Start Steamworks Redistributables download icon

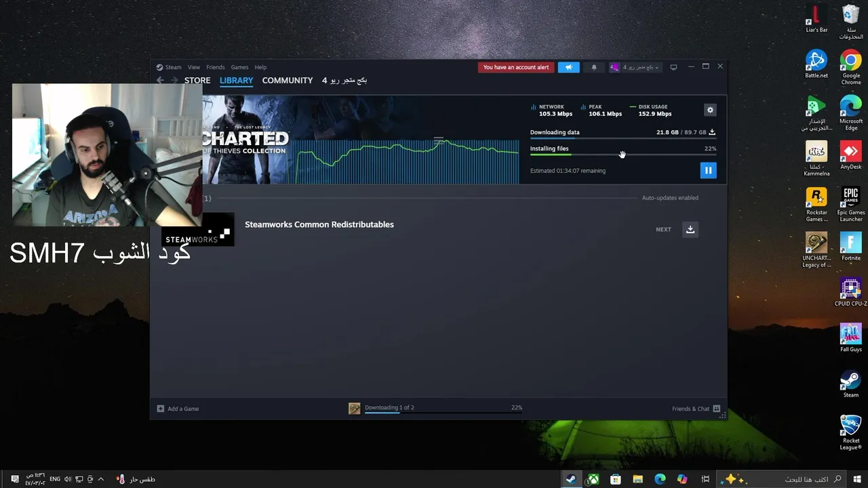[x=690, y=229]
